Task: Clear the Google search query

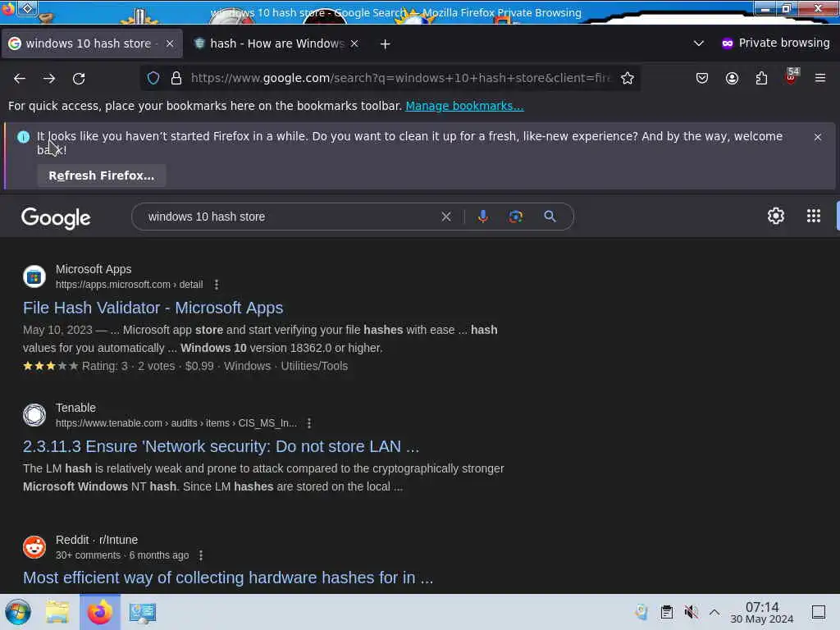Action: pos(446,217)
